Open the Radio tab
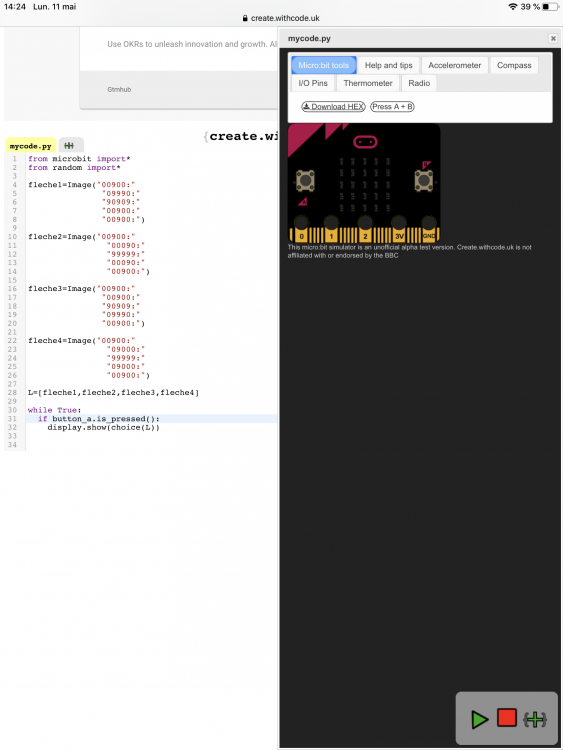This screenshot has height=750, width=563. pyautogui.click(x=419, y=83)
